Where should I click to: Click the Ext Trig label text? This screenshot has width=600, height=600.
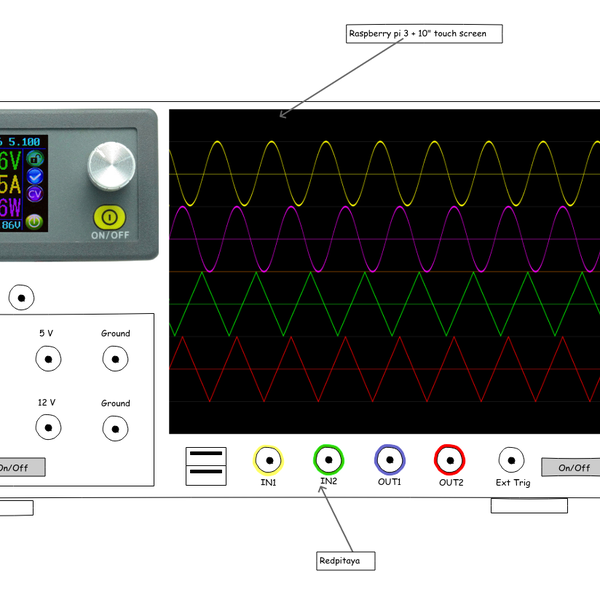513,483
